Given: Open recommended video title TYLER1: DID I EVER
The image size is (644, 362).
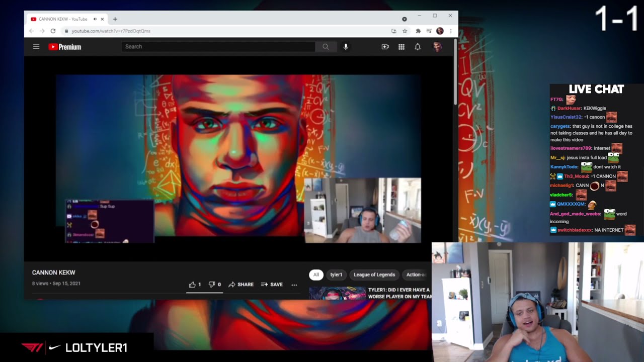Looking at the screenshot, I should tap(399, 293).
